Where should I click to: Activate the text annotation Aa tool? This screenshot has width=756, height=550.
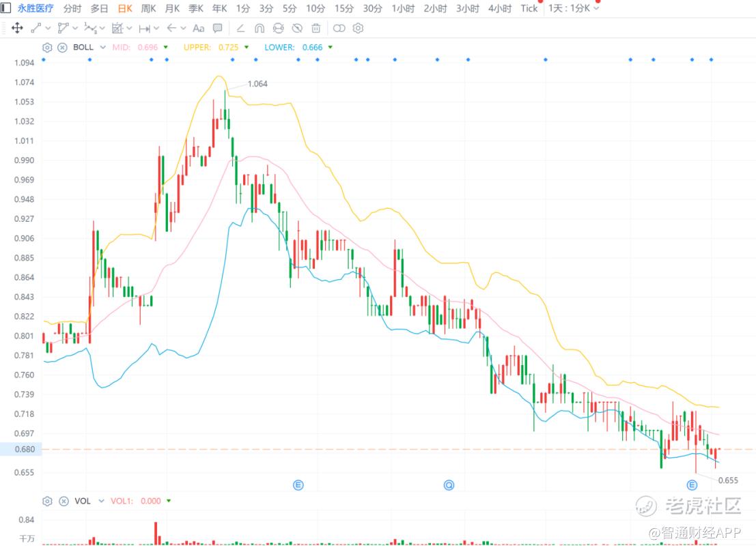click(198, 28)
